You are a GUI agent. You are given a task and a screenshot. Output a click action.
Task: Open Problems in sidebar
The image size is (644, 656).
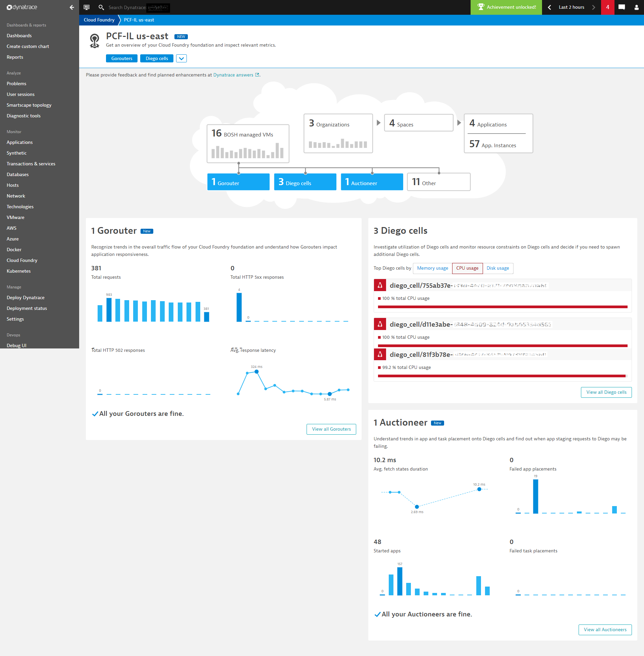point(16,84)
